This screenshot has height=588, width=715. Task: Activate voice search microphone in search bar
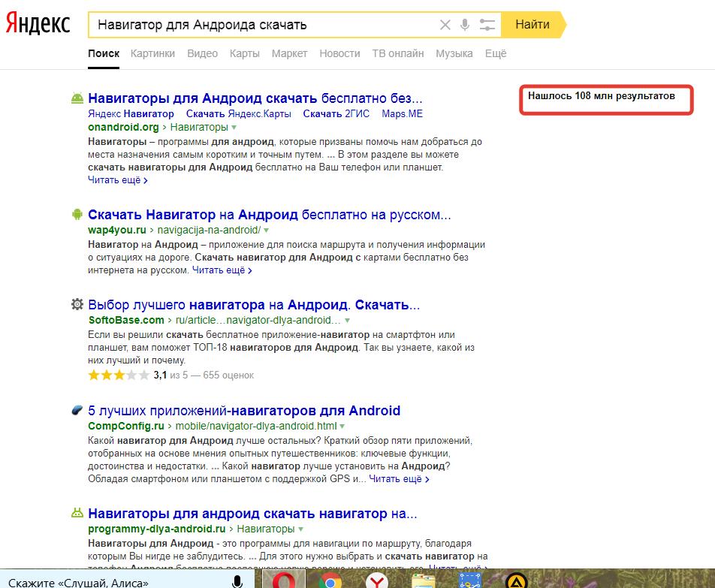point(465,25)
